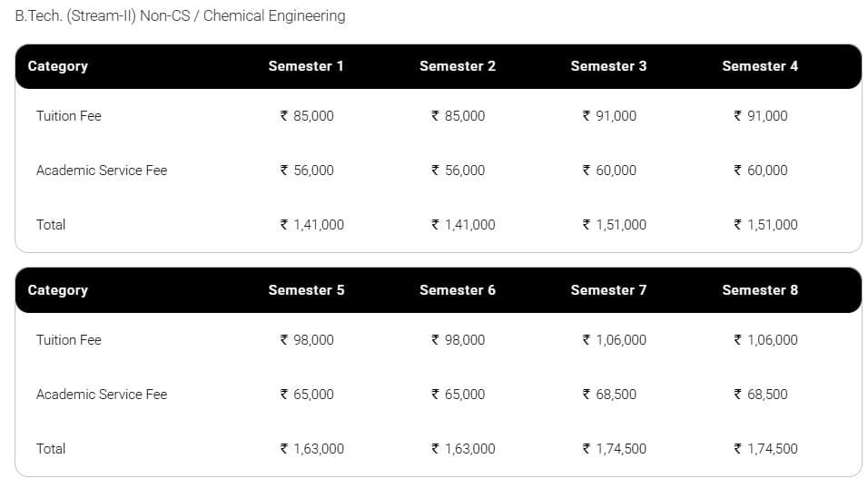Select the Semester 7 column header
Image resolution: width=868 pixels, height=478 pixels.
tap(608, 290)
